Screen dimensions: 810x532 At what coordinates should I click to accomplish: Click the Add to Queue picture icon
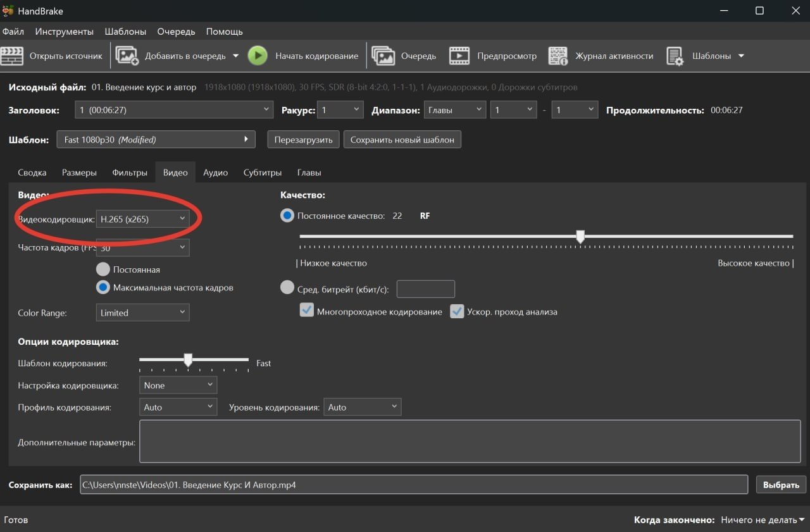[x=127, y=56]
